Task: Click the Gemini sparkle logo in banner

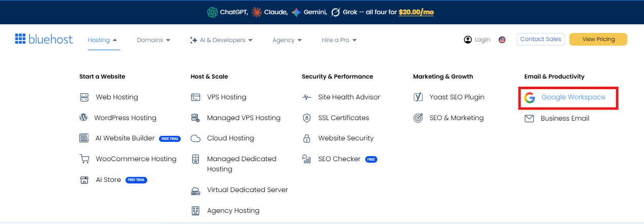Action: tap(296, 12)
